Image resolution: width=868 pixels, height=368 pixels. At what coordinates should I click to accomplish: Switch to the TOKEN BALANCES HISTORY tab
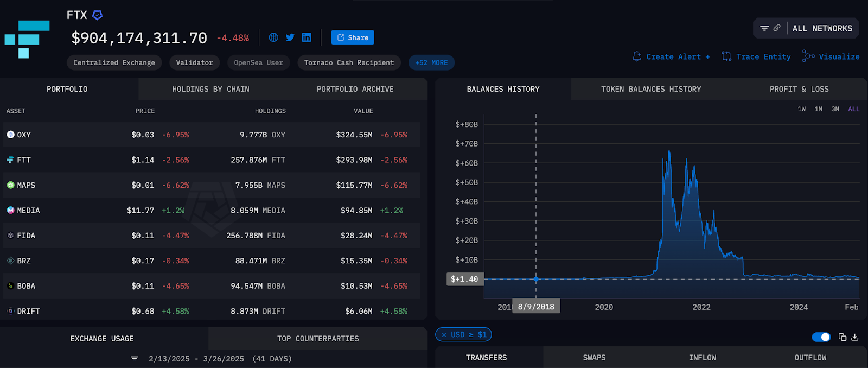(x=651, y=89)
